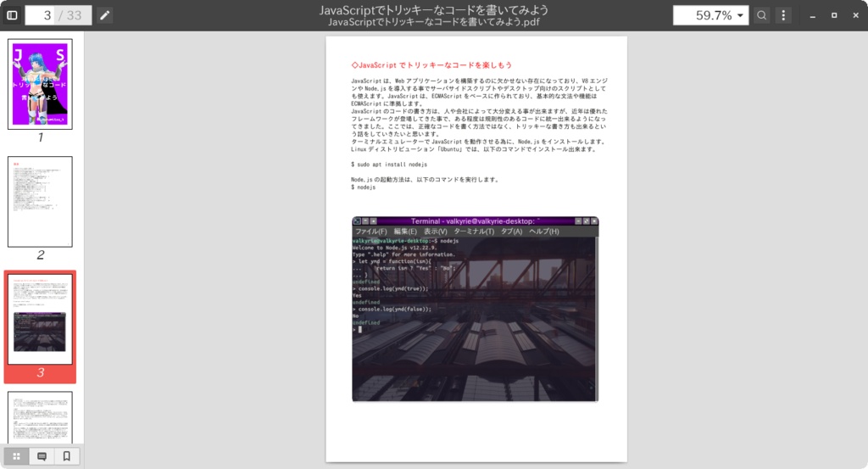Image resolution: width=868 pixels, height=469 pixels.
Task: Toggle the sidebar panel button
Action: pos(12,15)
